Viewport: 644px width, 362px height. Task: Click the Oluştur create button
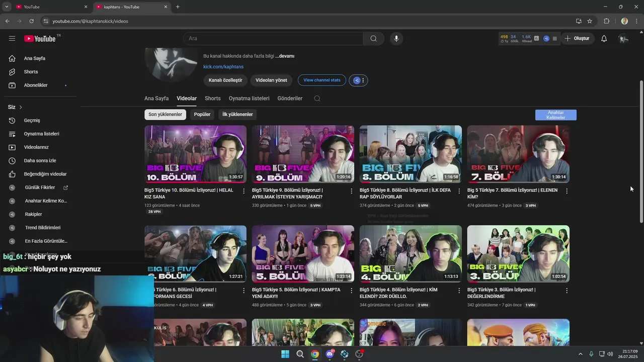coord(577,39)
